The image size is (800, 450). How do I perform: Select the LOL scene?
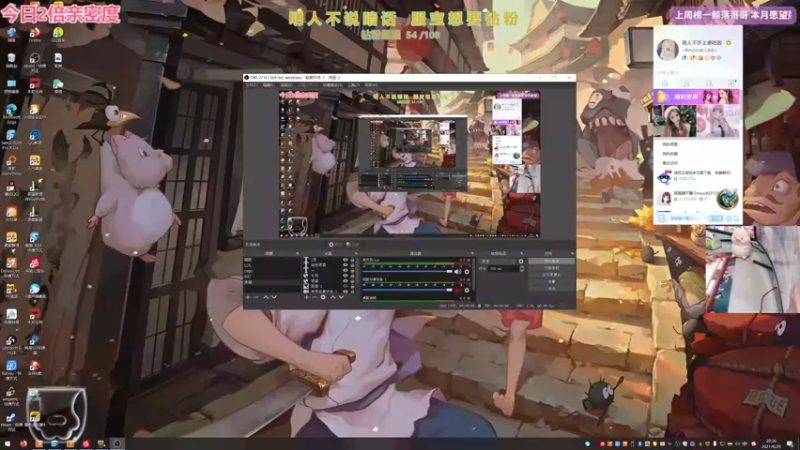pos(272,265)
